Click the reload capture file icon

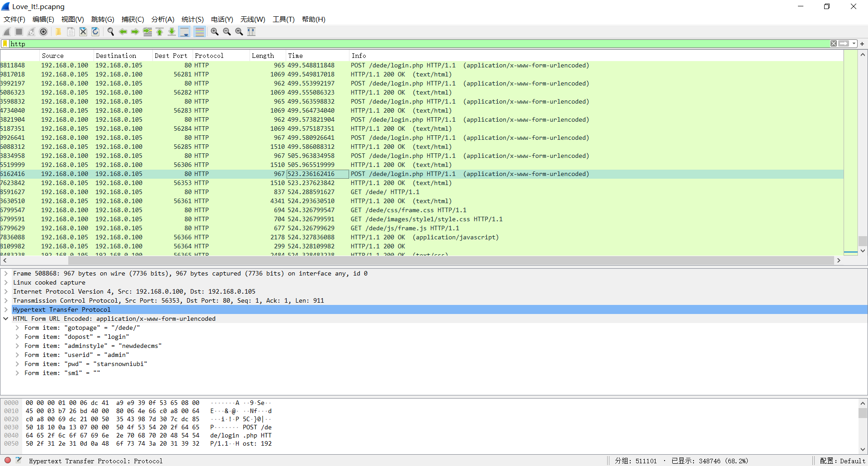coord(95,32)
